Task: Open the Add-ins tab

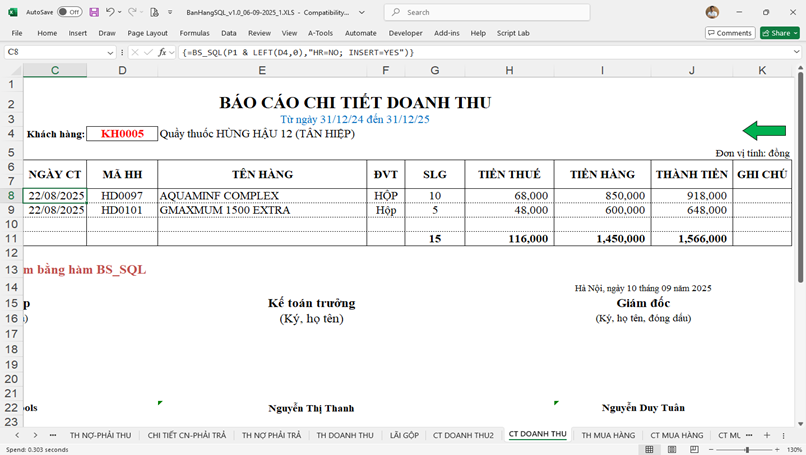Action: pos(447,33)
